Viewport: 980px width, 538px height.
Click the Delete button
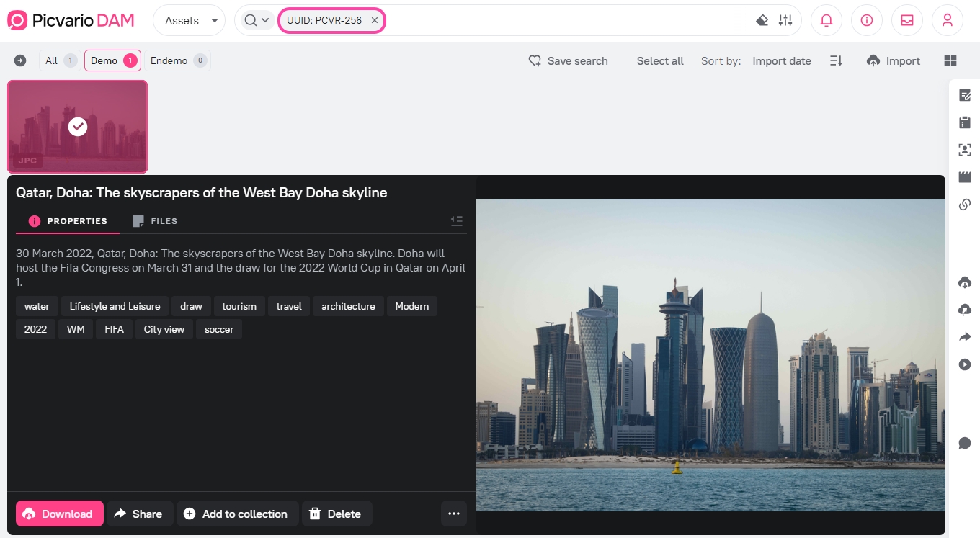tap(337, 514)
